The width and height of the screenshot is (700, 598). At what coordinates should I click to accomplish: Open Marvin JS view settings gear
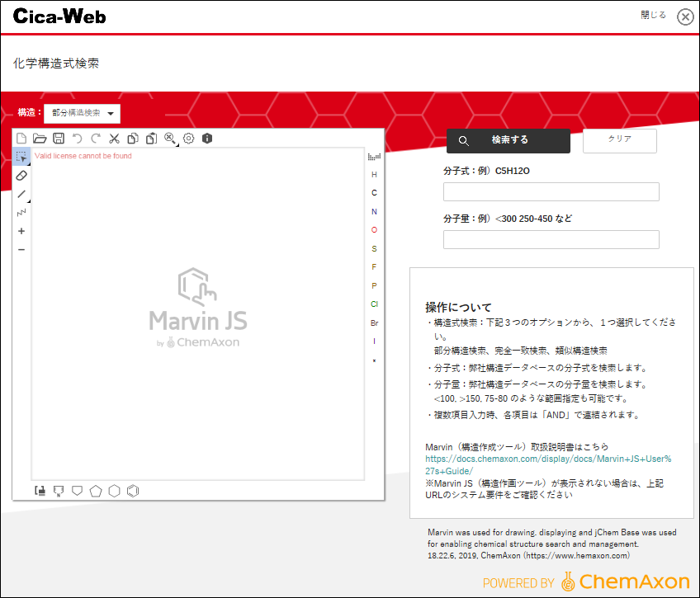click(189, 139)
